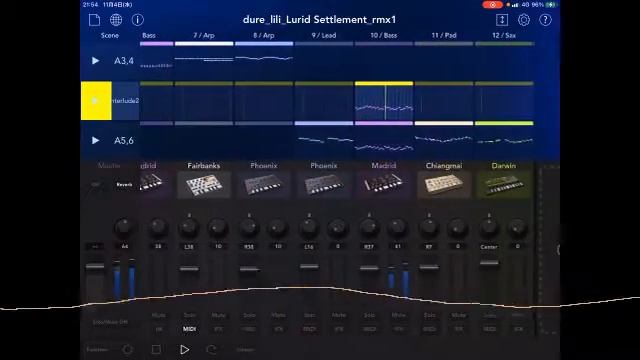The width and height of the screenshot is (640, 360).
Task: Click the track 10 Madrid send knob 41
Action: [398, 227]
